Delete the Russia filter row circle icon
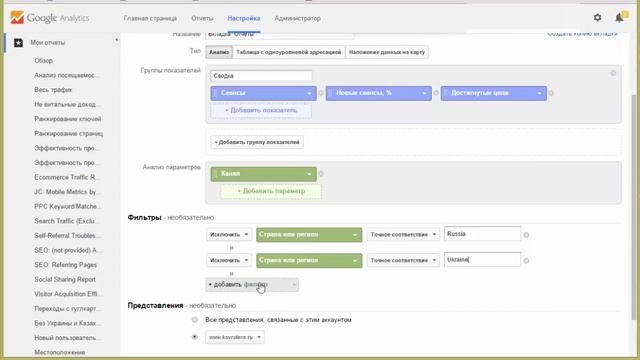The image size is (640, 360). [526, 235]
